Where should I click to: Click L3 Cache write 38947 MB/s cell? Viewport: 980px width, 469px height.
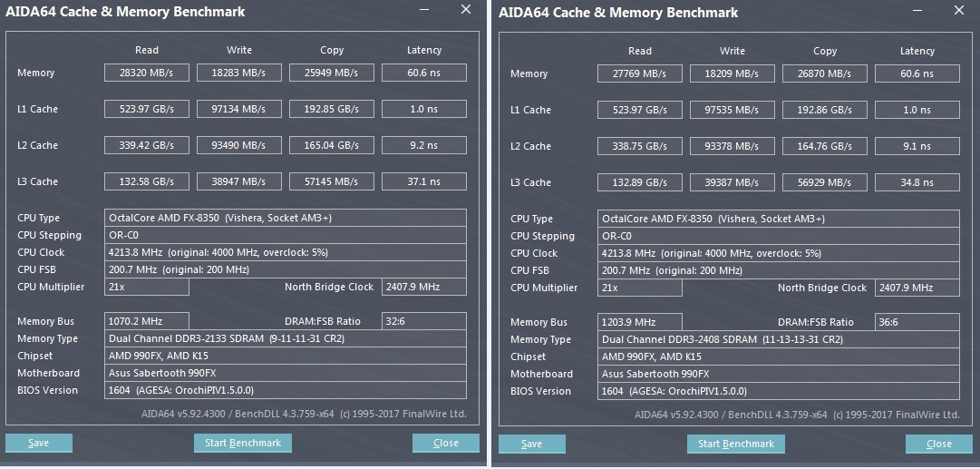239,181
